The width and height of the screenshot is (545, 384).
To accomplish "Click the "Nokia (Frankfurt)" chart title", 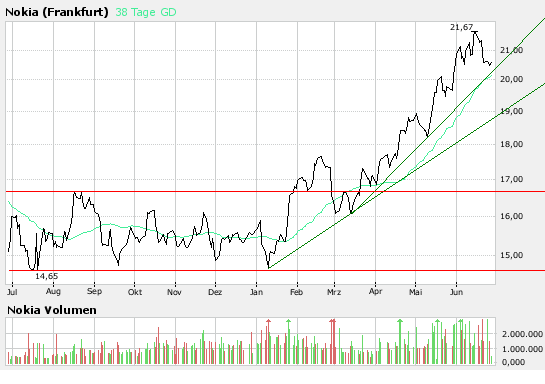I will (57, 12).
